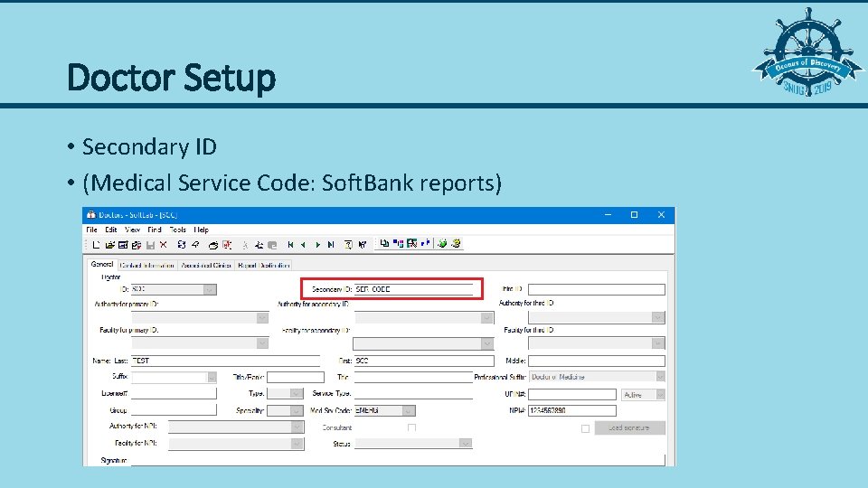Click the red X delete toolbar icon

point(164,245)
